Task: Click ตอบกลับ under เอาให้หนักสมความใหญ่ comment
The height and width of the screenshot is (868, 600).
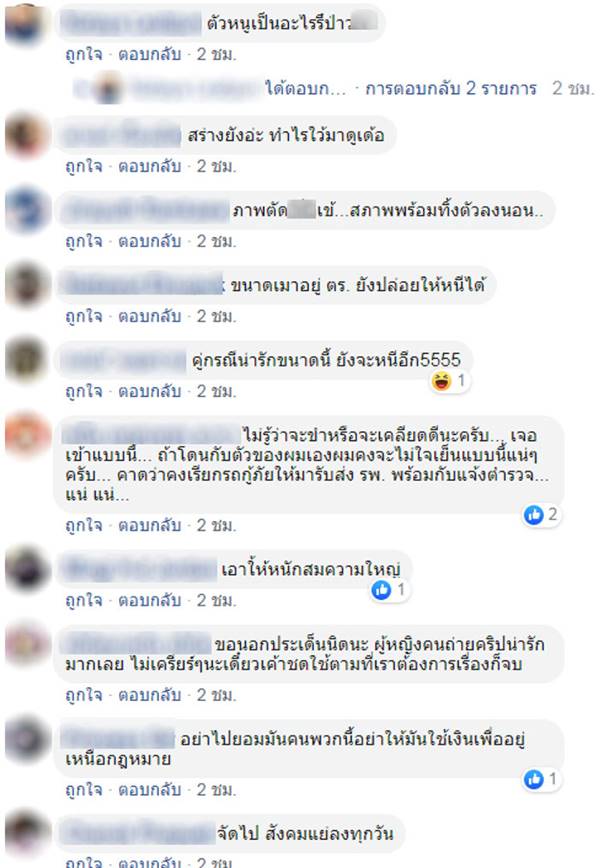Action: (150, 600)
